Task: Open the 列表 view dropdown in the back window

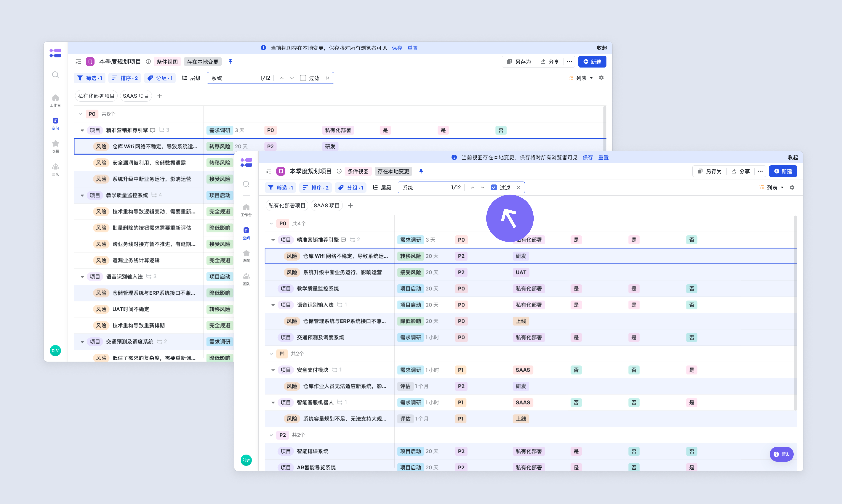Action: [x=581, y=78]
